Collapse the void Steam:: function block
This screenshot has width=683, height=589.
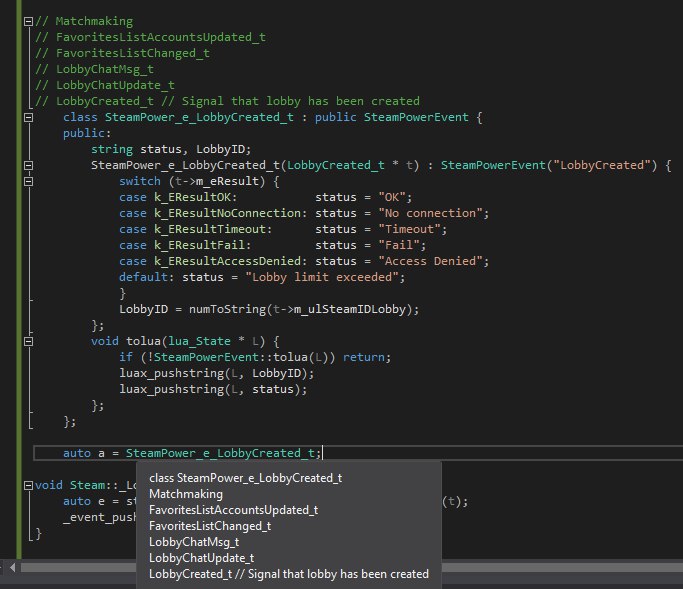[28, 485]
